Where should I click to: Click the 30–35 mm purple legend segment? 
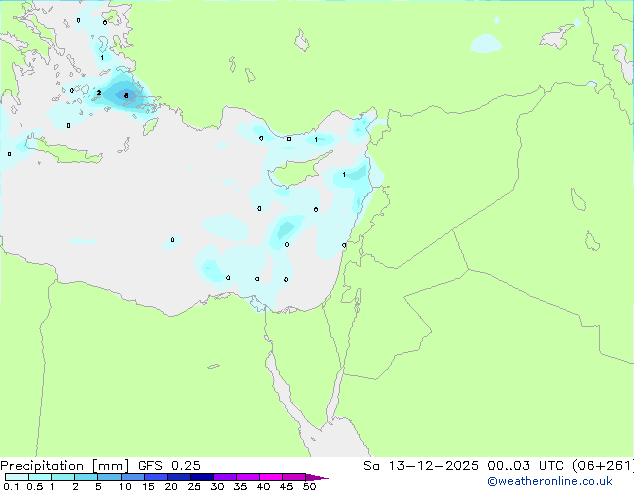[x=225, y=477]
